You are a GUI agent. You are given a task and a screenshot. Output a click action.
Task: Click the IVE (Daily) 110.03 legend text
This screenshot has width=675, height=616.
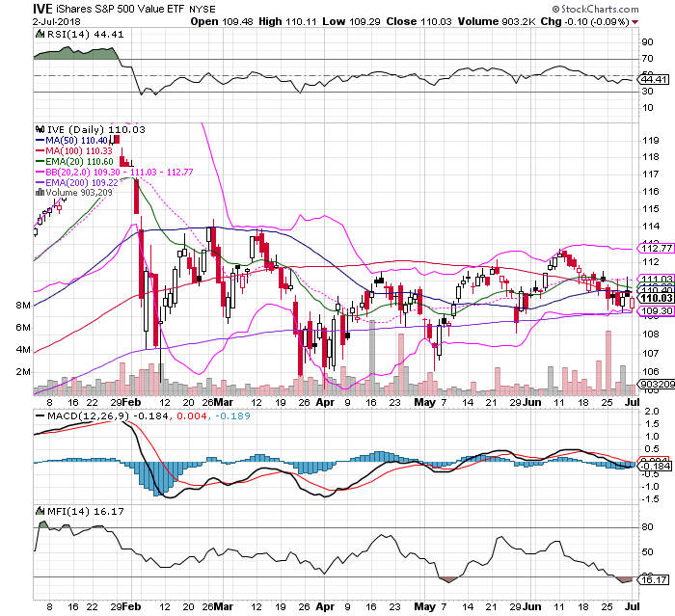[95, 129]
